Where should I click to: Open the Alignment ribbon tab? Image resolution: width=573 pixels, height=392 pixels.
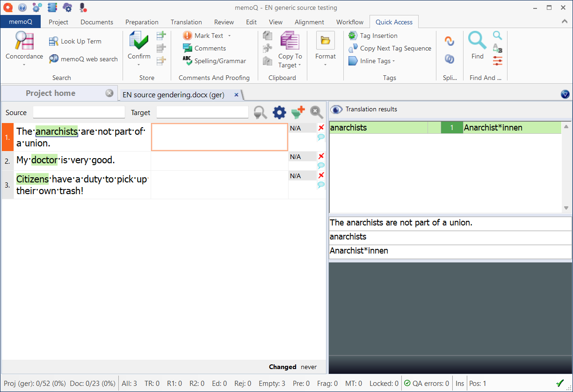tap(309, 22)
